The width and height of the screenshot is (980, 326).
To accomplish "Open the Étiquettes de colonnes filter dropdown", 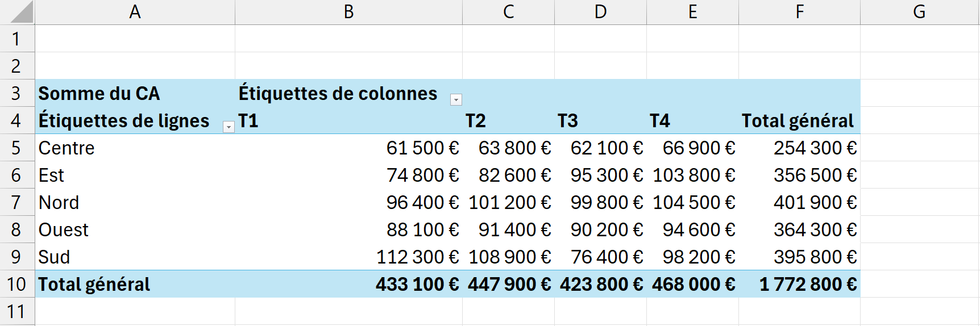I will point(456,100).
